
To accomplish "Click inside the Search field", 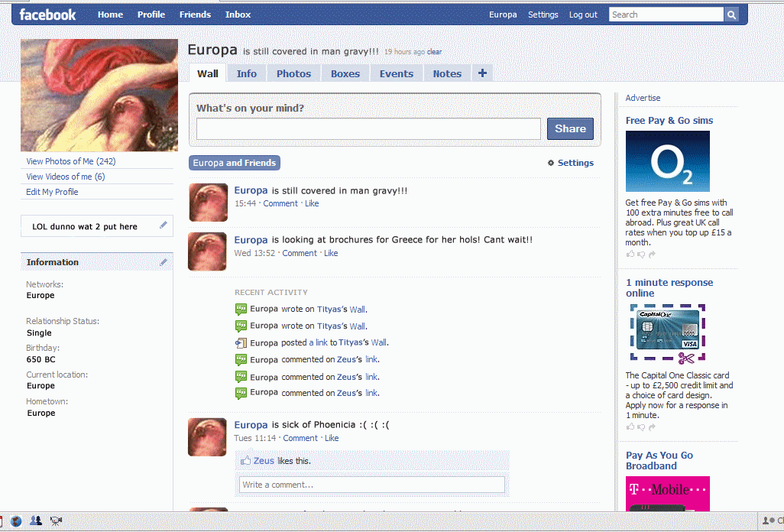I will [x=666, y=15].
